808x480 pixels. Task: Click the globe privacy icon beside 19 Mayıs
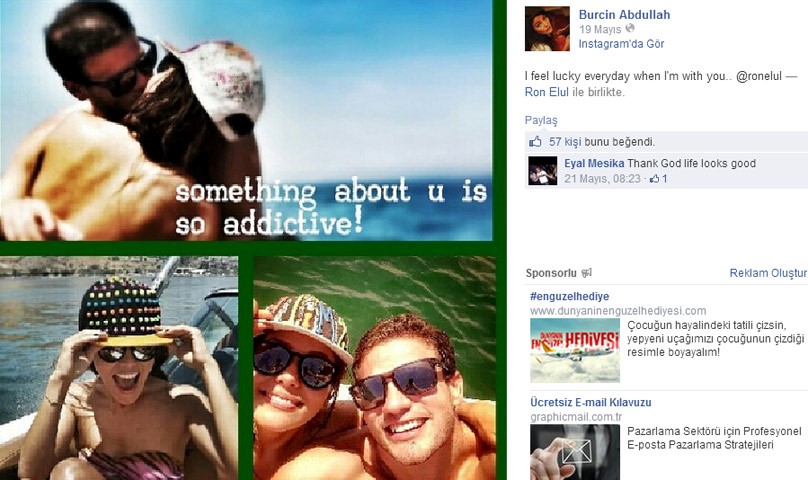click(x=630, y=28)
